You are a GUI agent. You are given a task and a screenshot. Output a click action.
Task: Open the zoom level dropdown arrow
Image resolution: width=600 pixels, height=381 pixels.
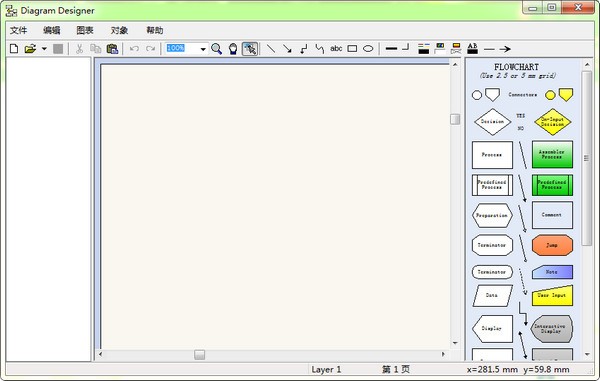click(x=203, y=49)
